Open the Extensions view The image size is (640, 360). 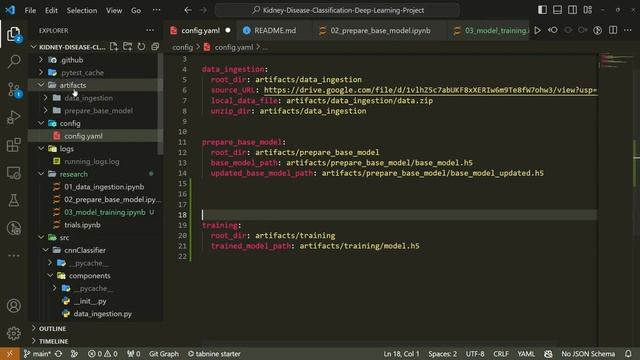[x=13, y=144]
